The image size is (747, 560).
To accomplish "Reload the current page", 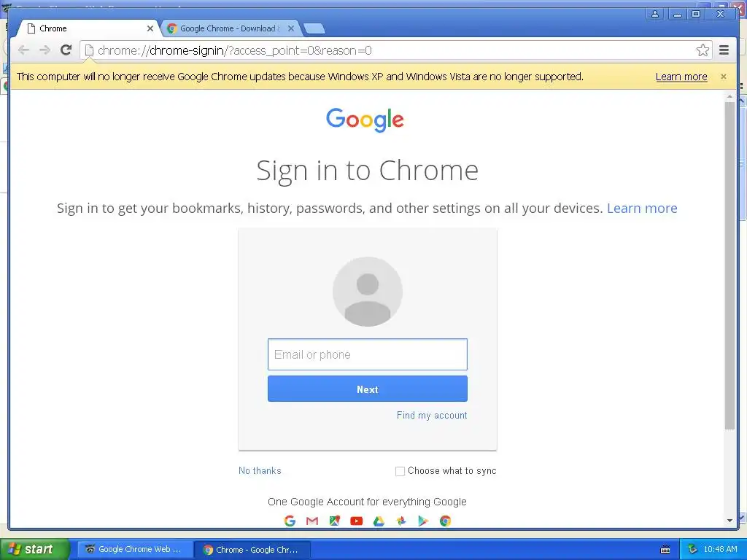I will click(66, 50).
